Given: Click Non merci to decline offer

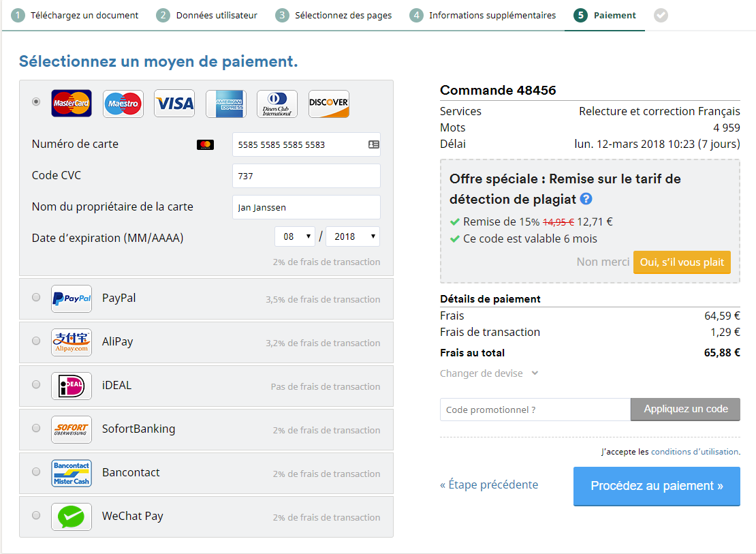Looking at the screenshot, I should click(x=603, y=262).
